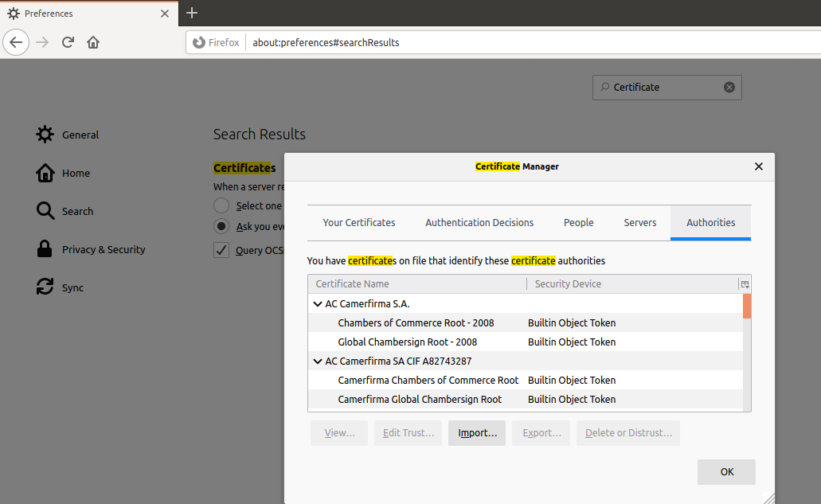Reload the preferences page
Viewport: 821px width, 504px height.
click(x=68, y=42)
